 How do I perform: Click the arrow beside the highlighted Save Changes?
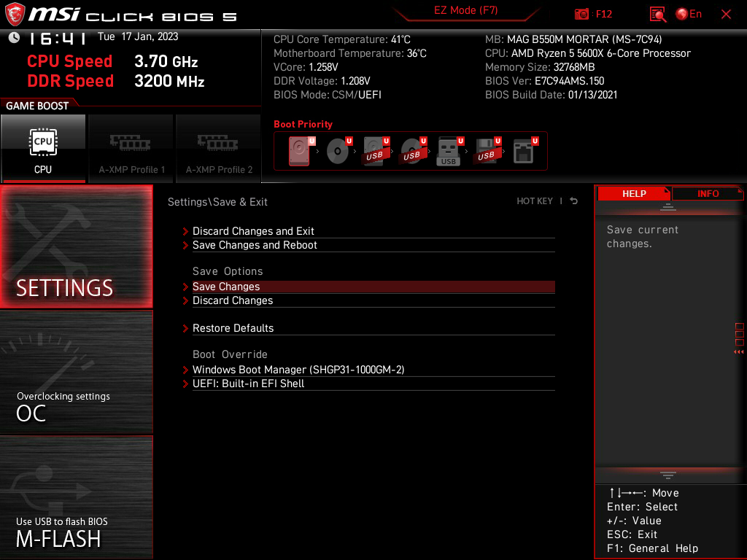[185, 287]
